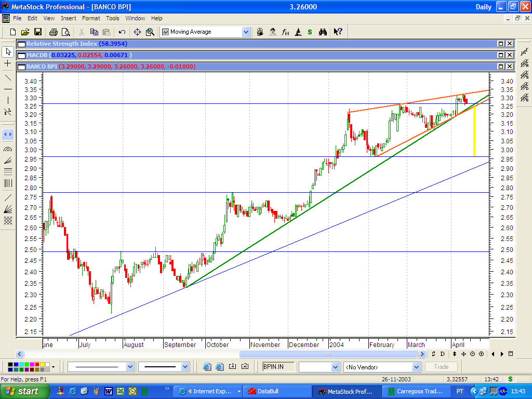
Task: Open the Expert Advisor icon
Action: click(260, 32)
